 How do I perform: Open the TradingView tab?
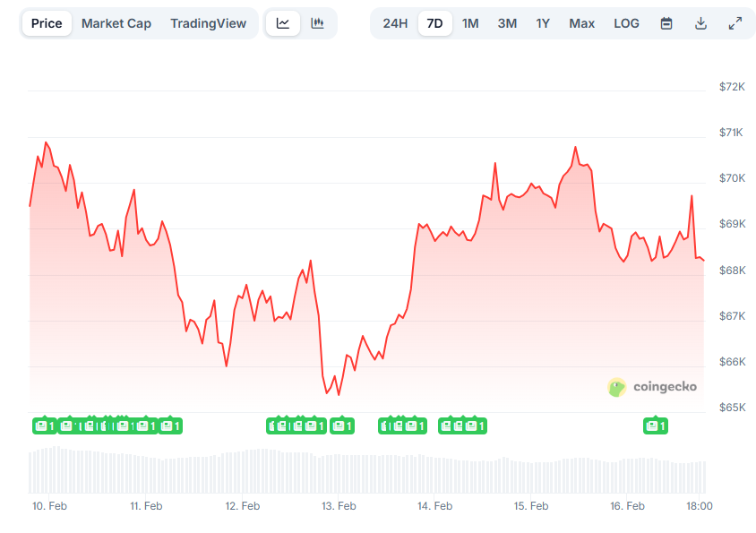click(x=208, y=23)
